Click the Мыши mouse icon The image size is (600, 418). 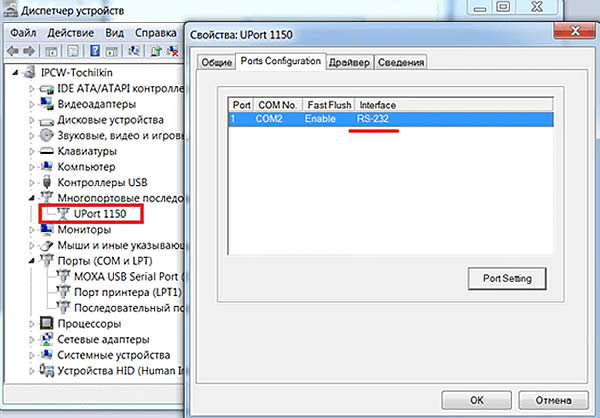(x=47, y=245)
